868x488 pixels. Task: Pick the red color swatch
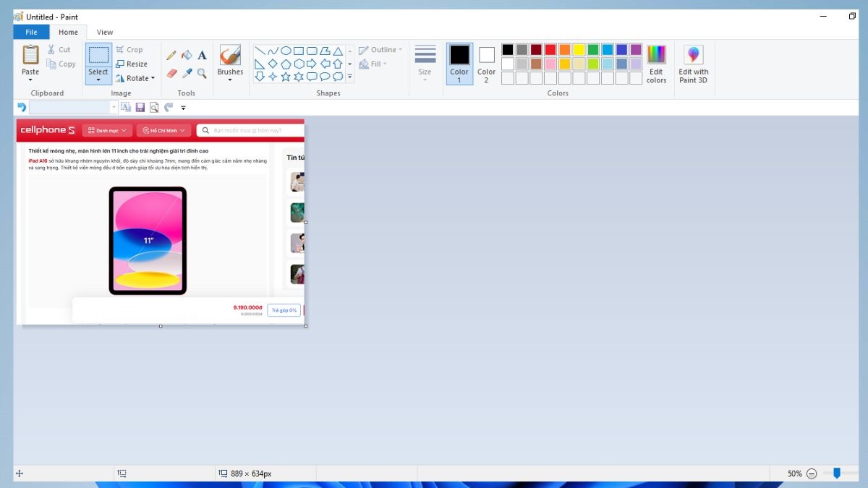(550, 50)
